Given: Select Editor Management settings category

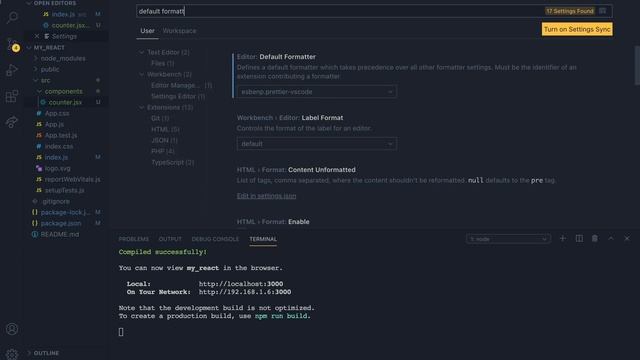Looking at the screenshot, I should pos(182,85).
